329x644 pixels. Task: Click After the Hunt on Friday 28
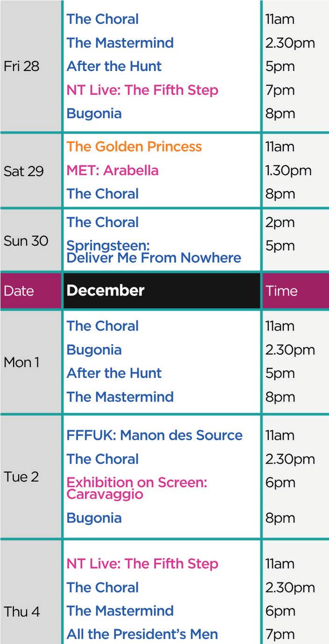point(114,66)
